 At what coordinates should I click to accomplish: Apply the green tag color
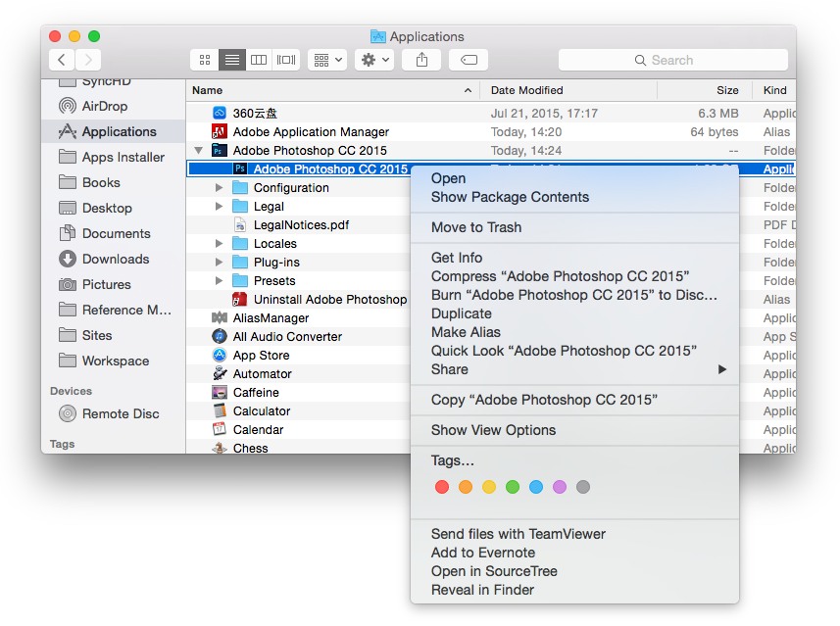[513, 487]
